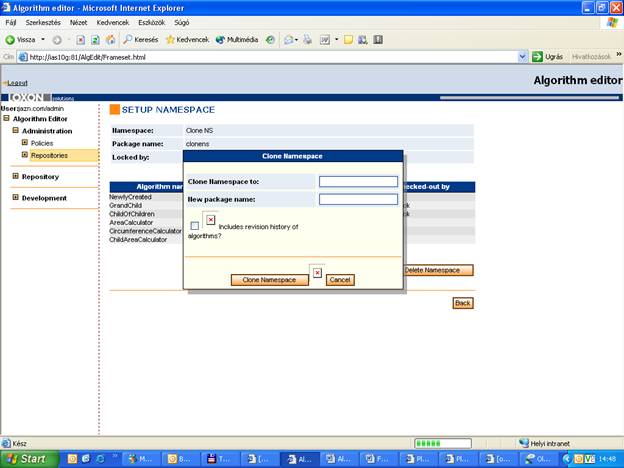Open the Nézet menu

[x=78, y=23]
